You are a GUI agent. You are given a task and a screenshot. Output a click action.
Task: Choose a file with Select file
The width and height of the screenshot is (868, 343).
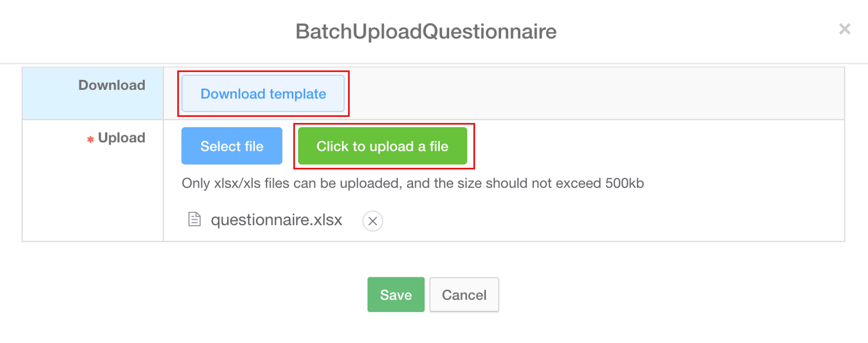231,146
